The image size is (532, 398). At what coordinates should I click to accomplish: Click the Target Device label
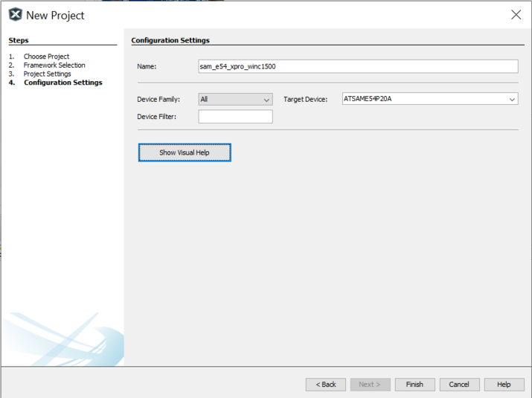(305, 100)
